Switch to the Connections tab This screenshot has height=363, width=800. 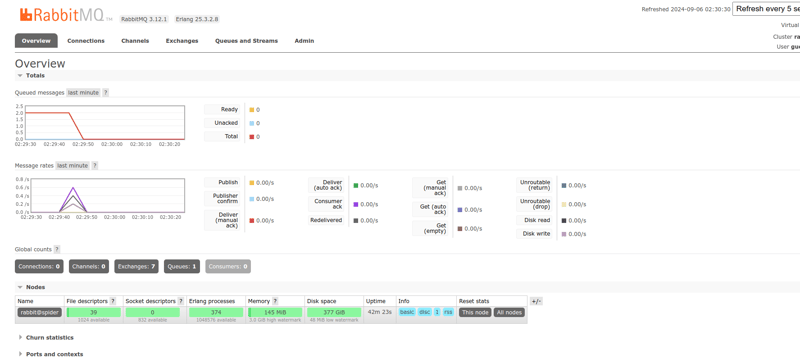pos(86,41)
